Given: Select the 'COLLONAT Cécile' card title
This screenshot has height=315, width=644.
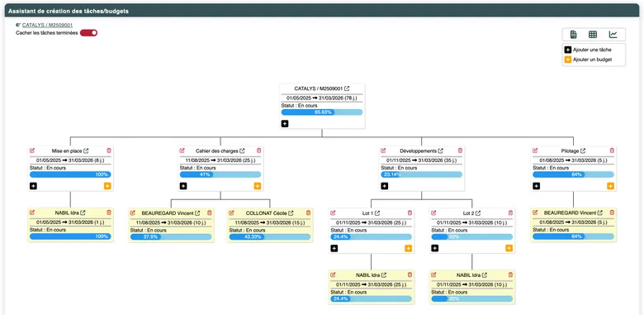Looking at the screenshot, I should coord(266,213).
